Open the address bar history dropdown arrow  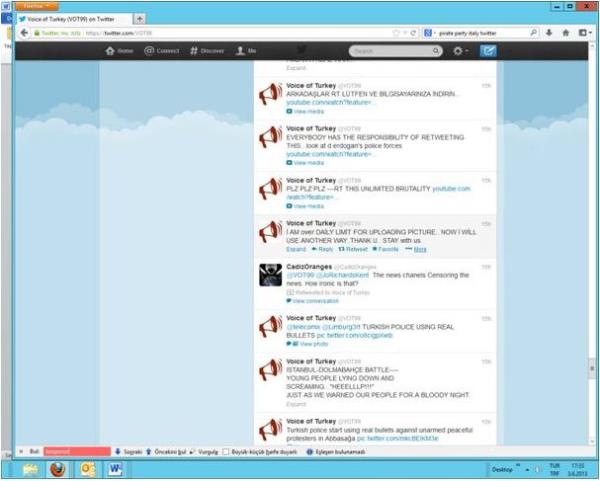[405, 33]
